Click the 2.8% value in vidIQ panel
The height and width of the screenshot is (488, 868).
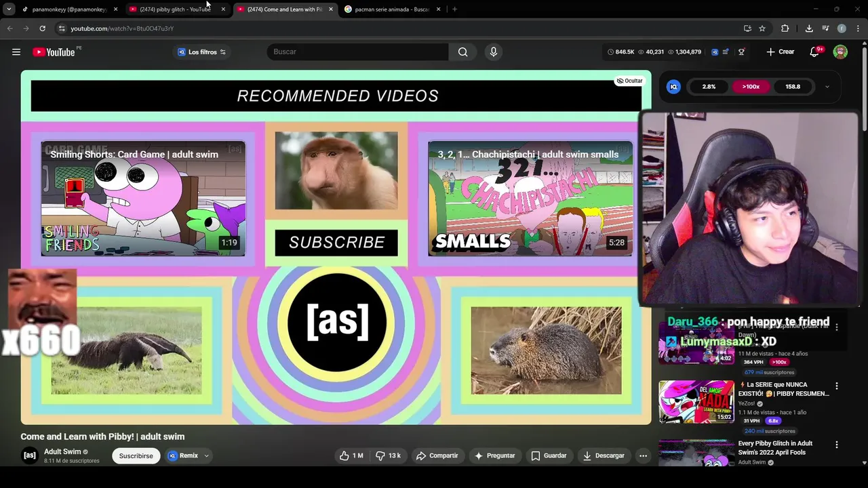pyautogui.click(x=709, y=87)
